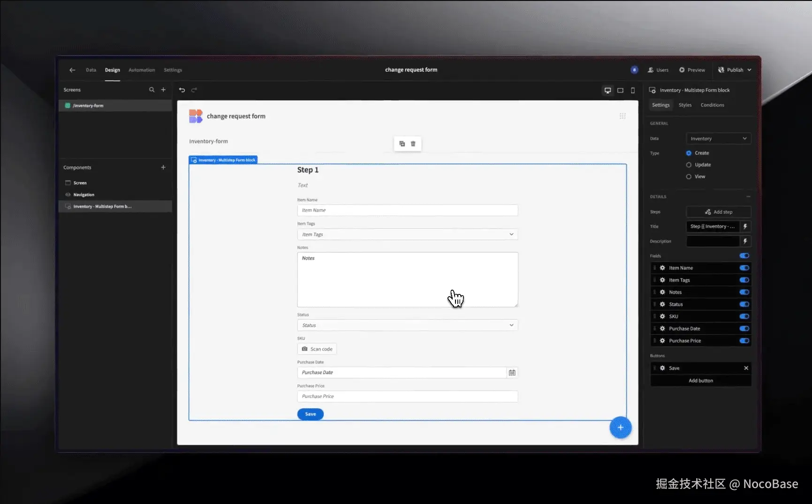Open Purchase Price field settings gear

662,341
